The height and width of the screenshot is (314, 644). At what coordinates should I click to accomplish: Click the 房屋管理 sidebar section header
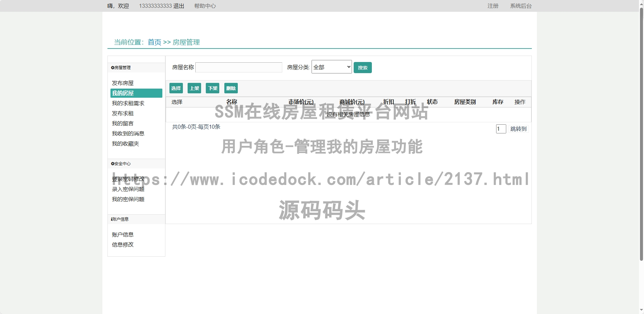136,68
